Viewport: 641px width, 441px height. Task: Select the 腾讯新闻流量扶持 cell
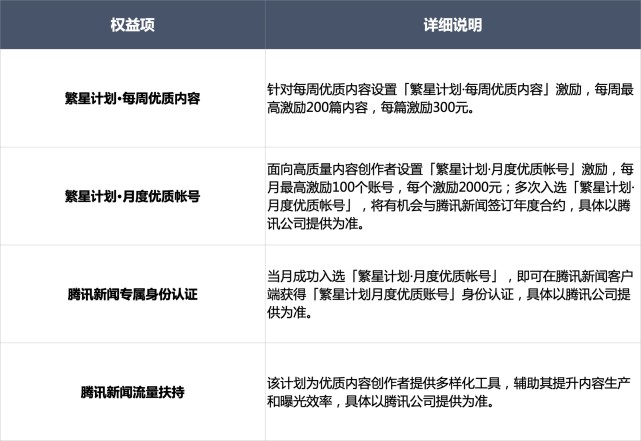pyautogui.click(x=132, y=392)
